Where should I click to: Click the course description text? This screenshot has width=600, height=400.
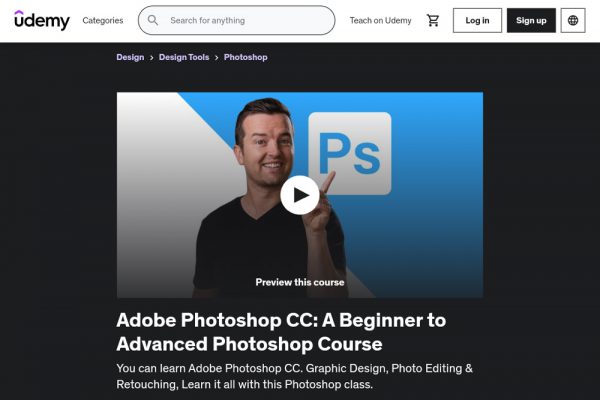click(294, 376)
